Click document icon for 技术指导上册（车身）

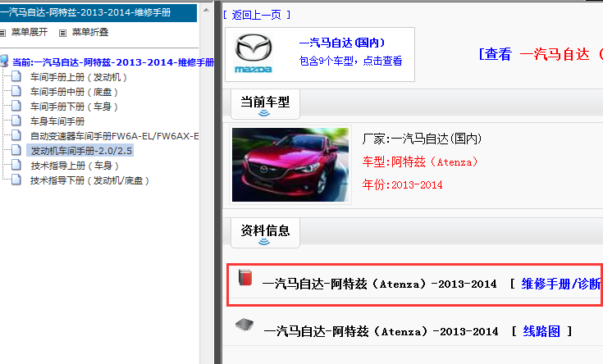click(16, 165)
